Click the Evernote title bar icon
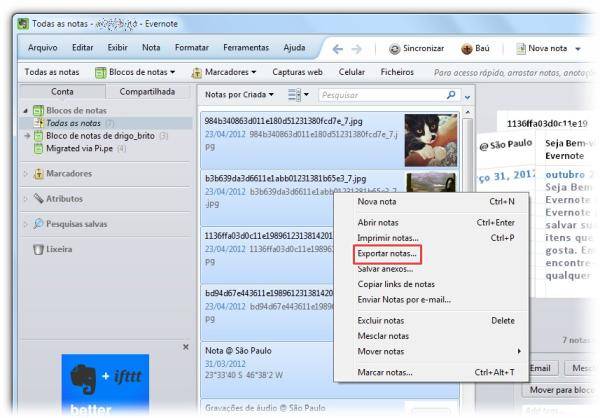 [x=23, y=24]
